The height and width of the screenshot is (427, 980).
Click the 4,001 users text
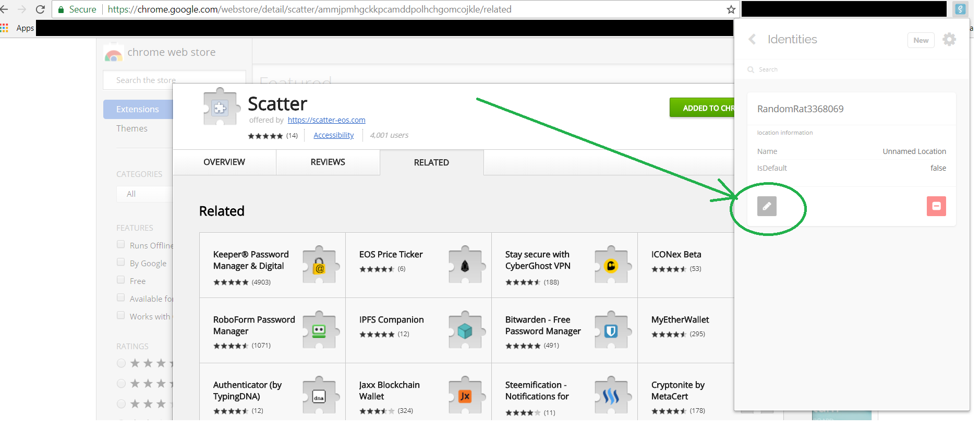[x=389, y=135]
